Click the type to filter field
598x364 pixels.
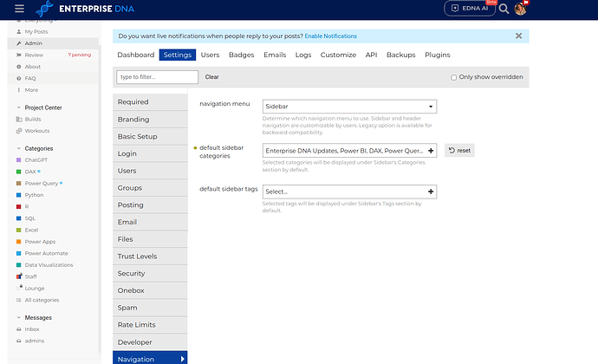click(x=157, y=77)
